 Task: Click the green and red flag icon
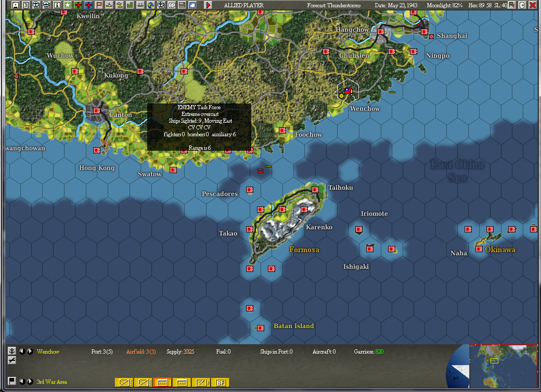(512, 5)
